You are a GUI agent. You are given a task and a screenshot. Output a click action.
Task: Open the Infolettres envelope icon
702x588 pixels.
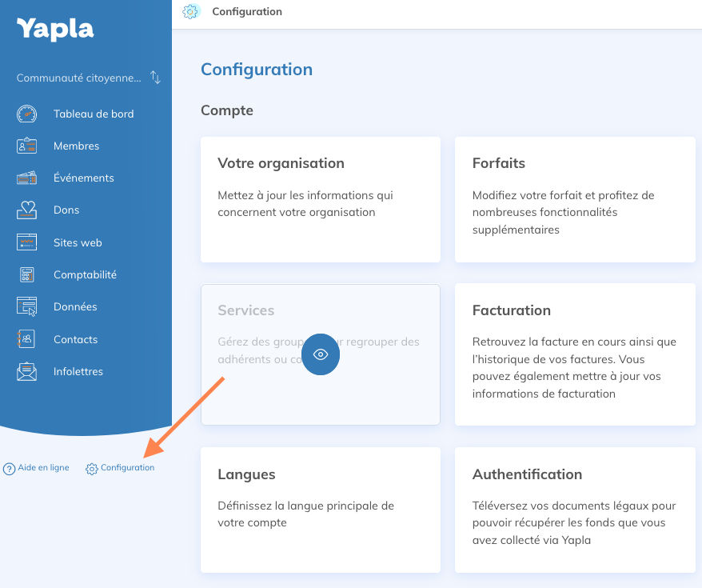[26, 371]
